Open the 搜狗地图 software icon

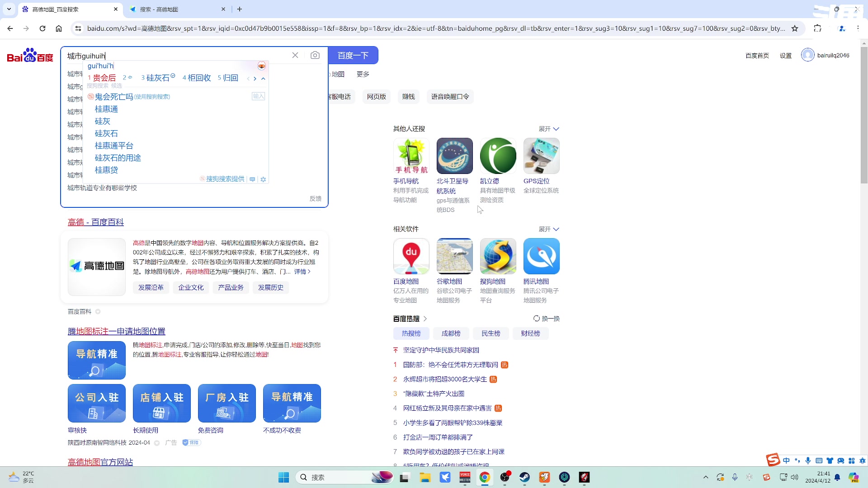498,256
